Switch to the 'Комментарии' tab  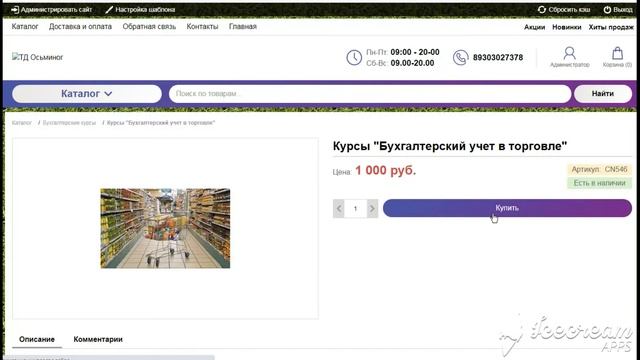pos(98,339)
